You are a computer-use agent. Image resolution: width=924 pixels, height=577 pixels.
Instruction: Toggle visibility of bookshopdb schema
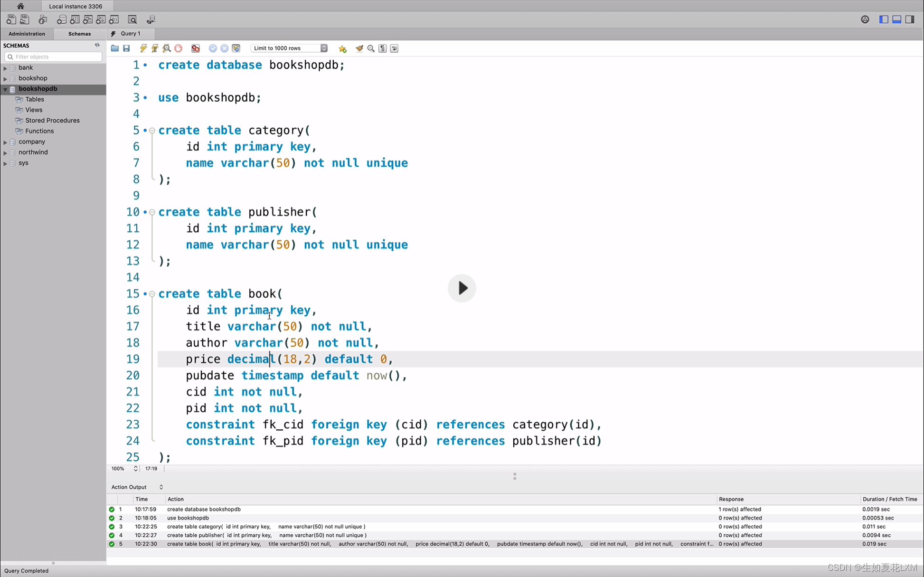pyautogui.click(x=5, y=88)
